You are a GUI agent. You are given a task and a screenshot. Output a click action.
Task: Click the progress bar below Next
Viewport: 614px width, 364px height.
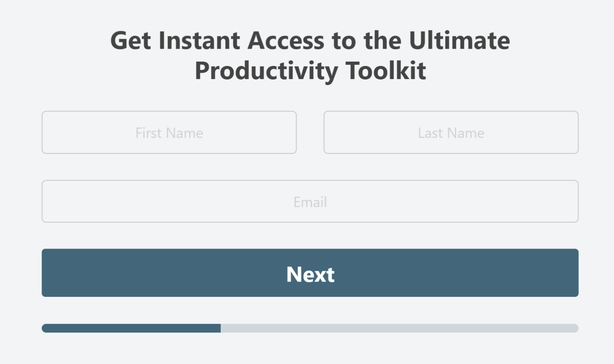pyautogui.click(x=310, y=328)
